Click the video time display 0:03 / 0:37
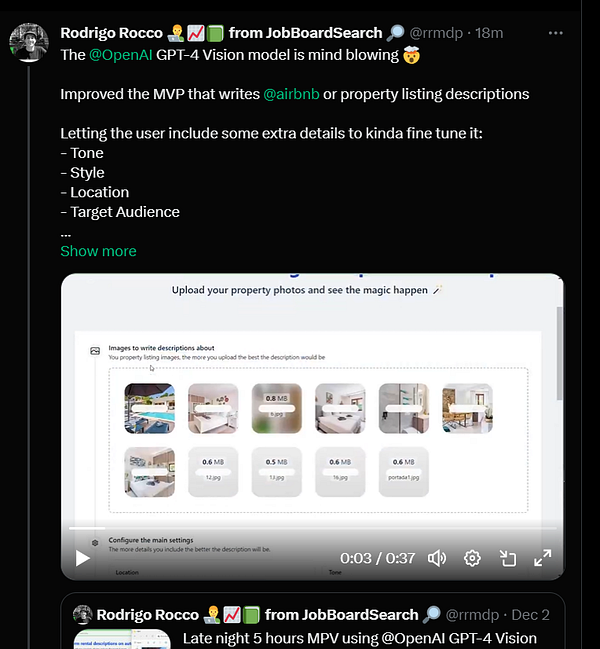Screen dimensions: 600x649 click(x=377, y=558)
